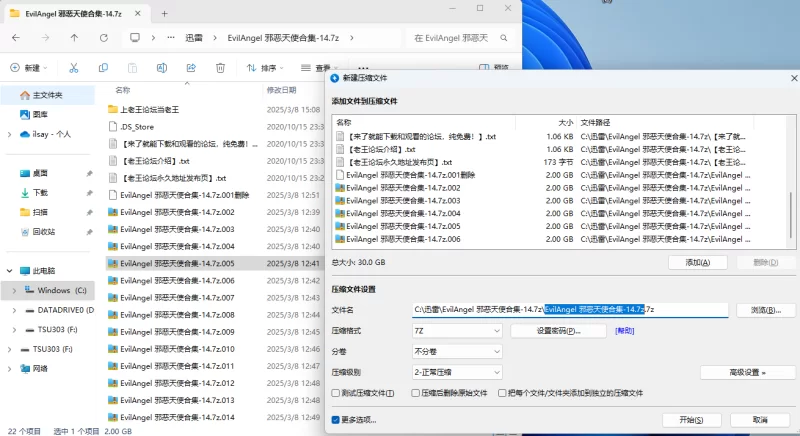Click the Share icon in Explorer toolbar
The image size is (800, 436).
pyautogui.click(x=191, y=68)
